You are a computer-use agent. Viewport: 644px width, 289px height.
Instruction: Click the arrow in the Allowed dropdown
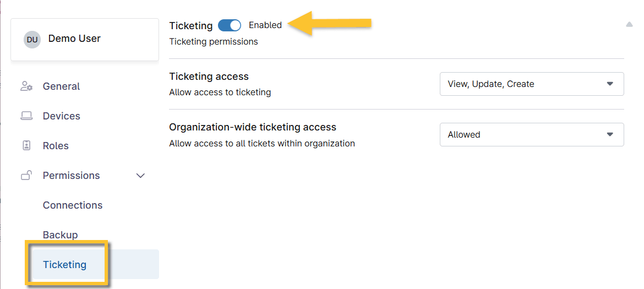610,135
